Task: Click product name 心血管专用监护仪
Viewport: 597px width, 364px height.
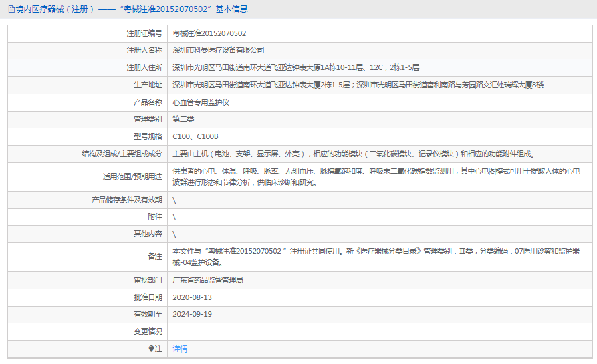Action: 201,102
